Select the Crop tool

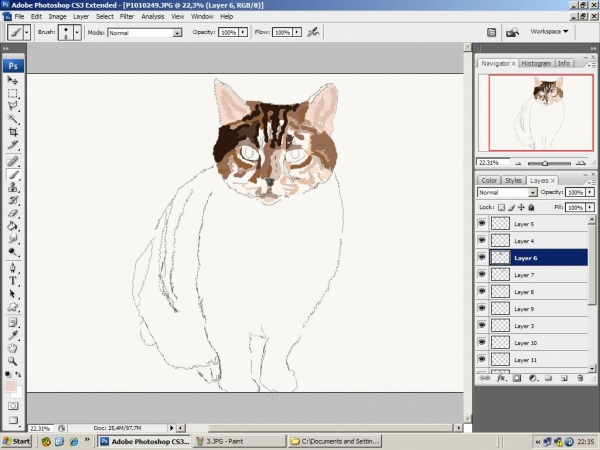coord(13,132)
